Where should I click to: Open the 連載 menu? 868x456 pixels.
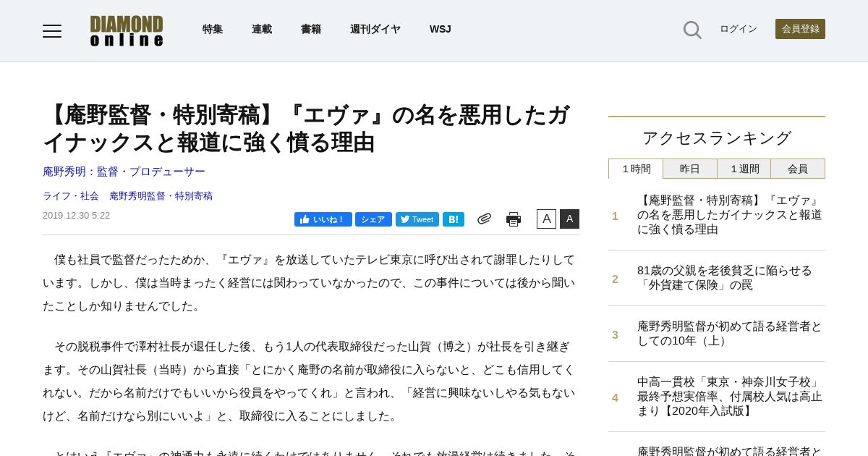[x=262, y=29]
